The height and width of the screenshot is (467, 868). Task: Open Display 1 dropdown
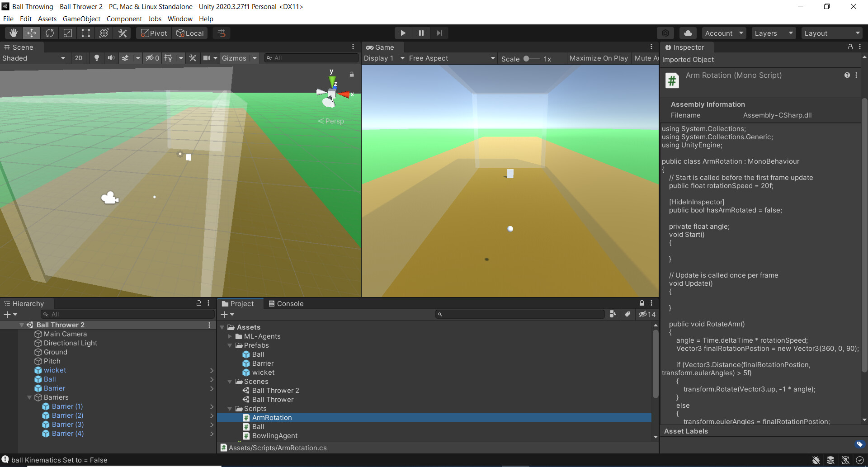pyautogui.click(x=384, y=58)
